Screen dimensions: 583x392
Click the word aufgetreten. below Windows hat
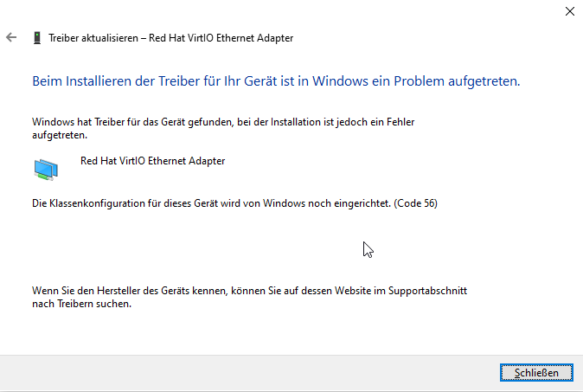point(60,135)
